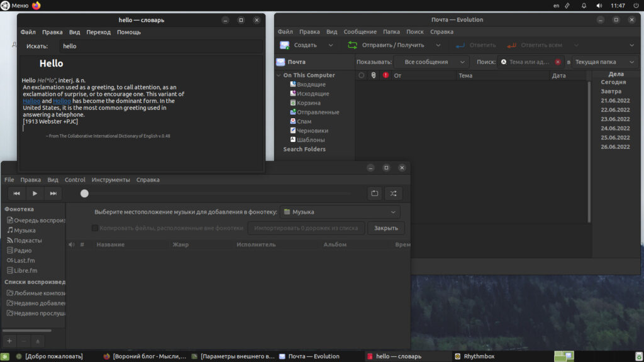Open the Переход menu in the dictionary
644x362 pixels.
click(x=98, y=32)
